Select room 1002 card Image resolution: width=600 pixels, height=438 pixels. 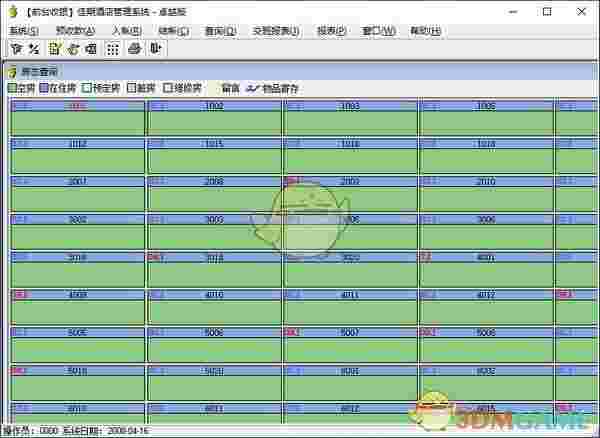214,117
